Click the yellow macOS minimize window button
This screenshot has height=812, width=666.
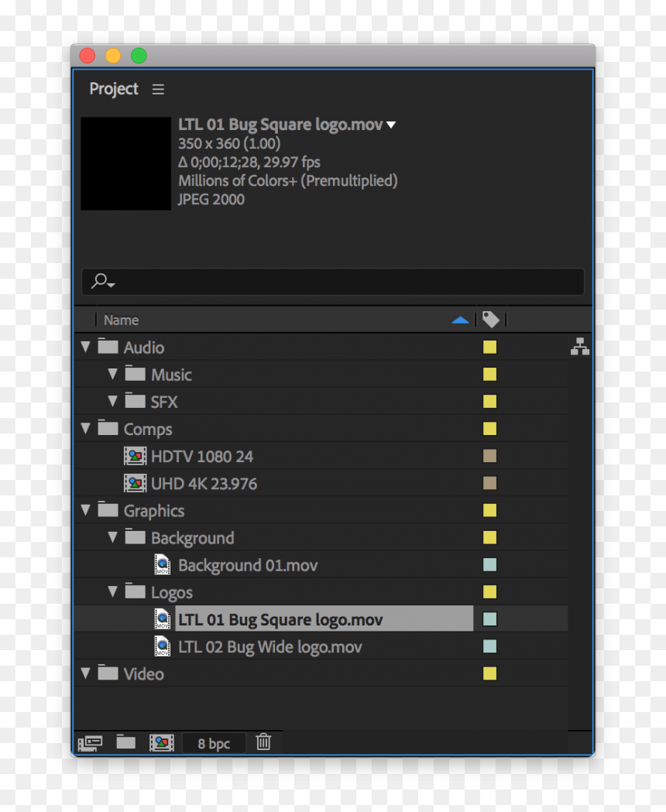point(113,56)
